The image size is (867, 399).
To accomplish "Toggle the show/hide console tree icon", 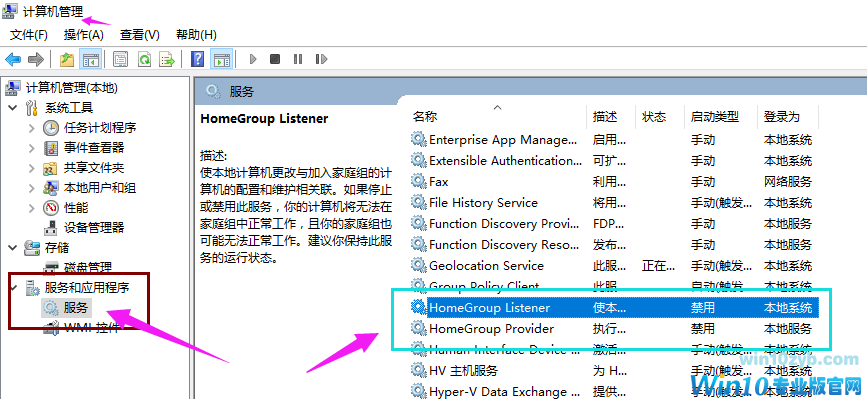I will [x=90, y=59].
